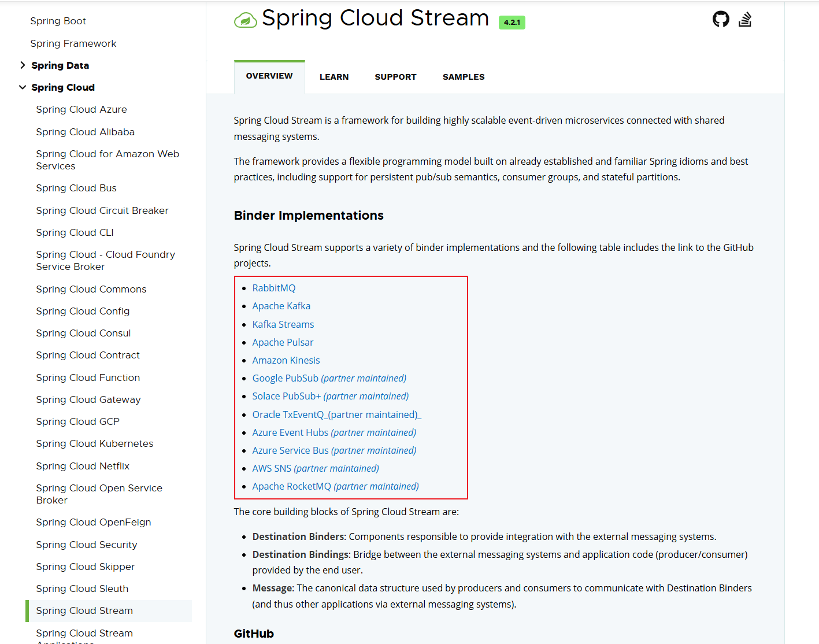Click the Destination Bindings bold term
Viewport: 819px width, 644px height.
coord(301,554)
